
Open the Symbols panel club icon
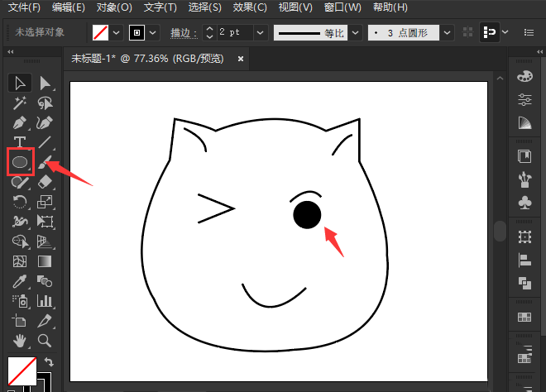pos(524,202)
